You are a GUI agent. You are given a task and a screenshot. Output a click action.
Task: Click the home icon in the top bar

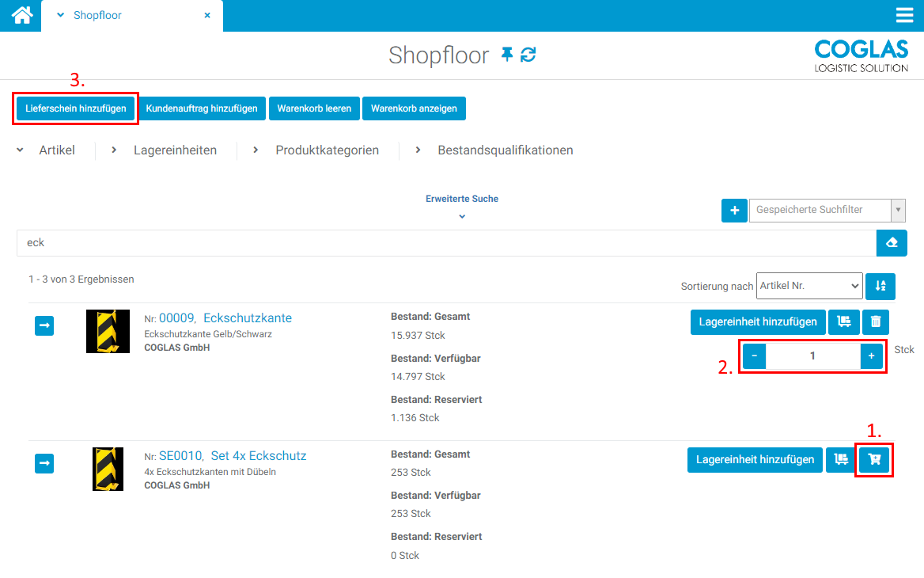tap(21, 15)
